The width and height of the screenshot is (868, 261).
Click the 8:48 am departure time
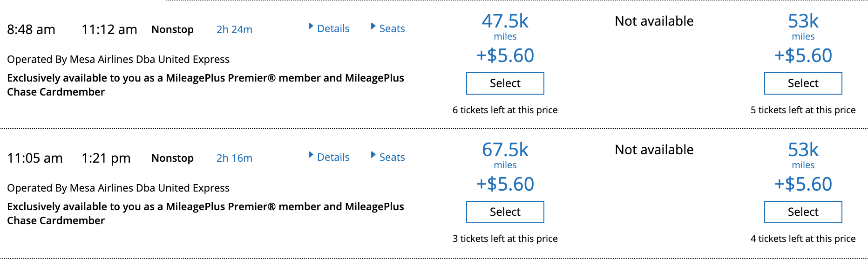click(x=31, y=29)
